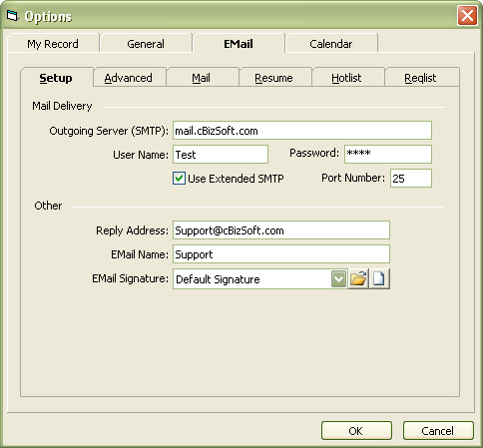Switch to the My Record tab
Viewport: 483px width, 448px height.
coord(53,44)
